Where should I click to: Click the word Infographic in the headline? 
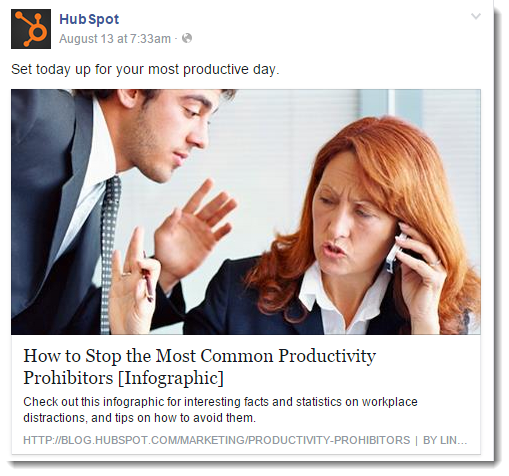coord(171,378)
